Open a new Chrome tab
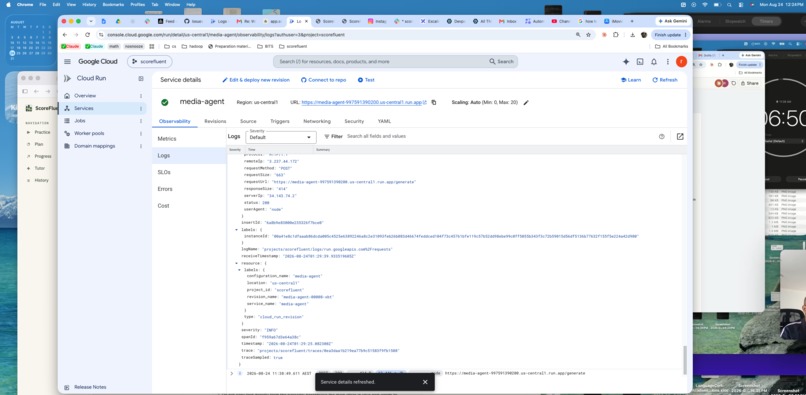 (632, 21)
